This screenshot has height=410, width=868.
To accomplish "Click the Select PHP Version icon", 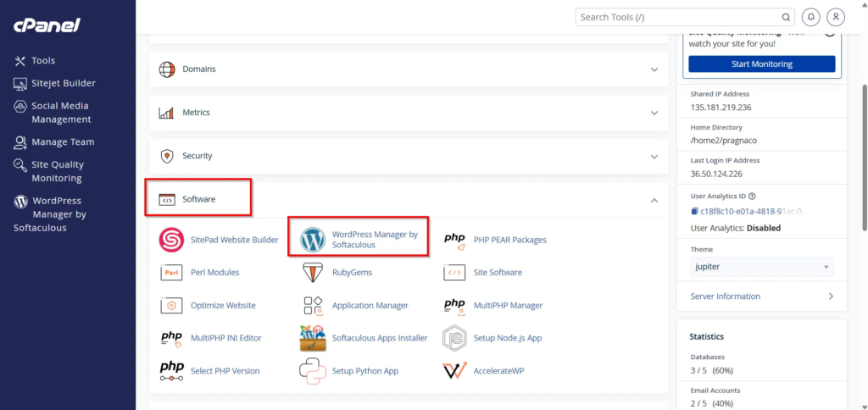I will 171,371.
